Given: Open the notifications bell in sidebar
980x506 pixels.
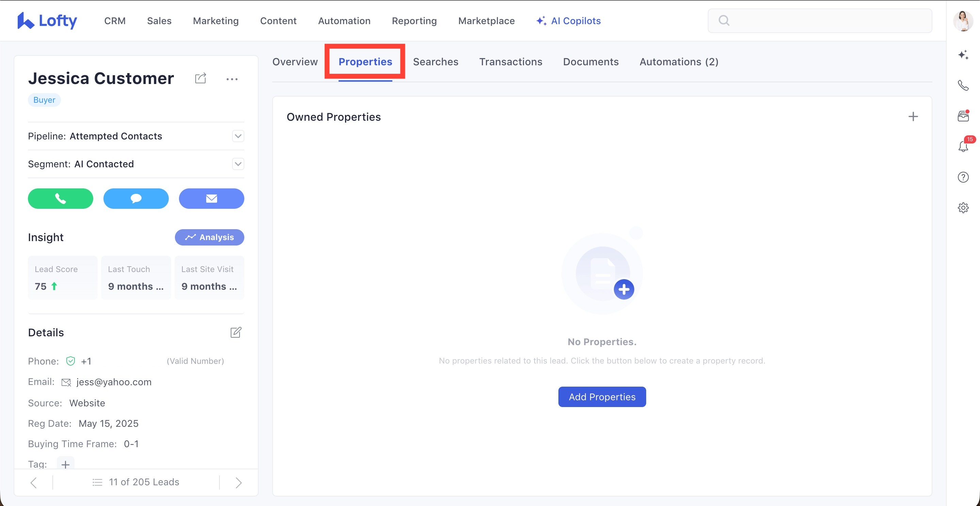Looking at the screenshot, I should 963,146.
